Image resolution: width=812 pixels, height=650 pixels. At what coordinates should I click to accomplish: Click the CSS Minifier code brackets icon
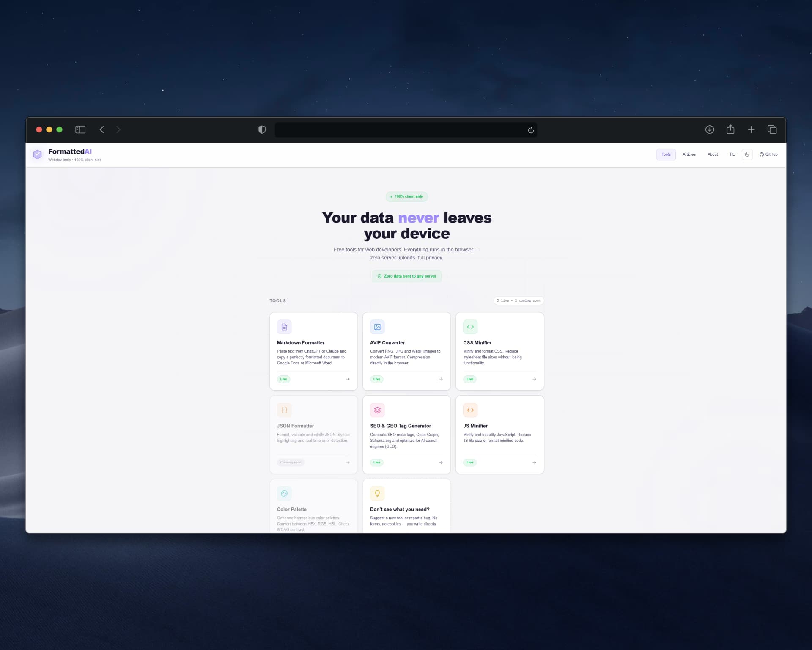(x=470, y=327)
